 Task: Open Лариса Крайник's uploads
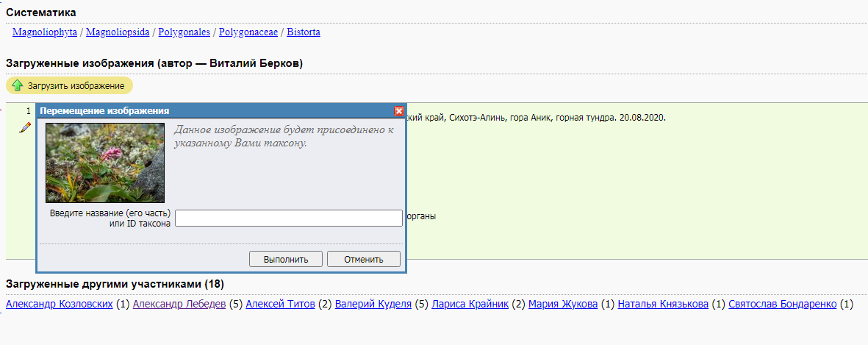(x=470, y=304)
